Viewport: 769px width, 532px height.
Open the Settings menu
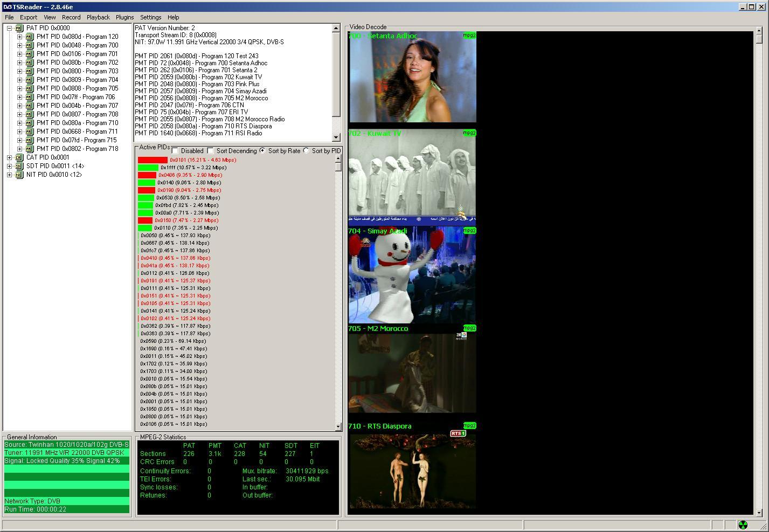(151, 17)
